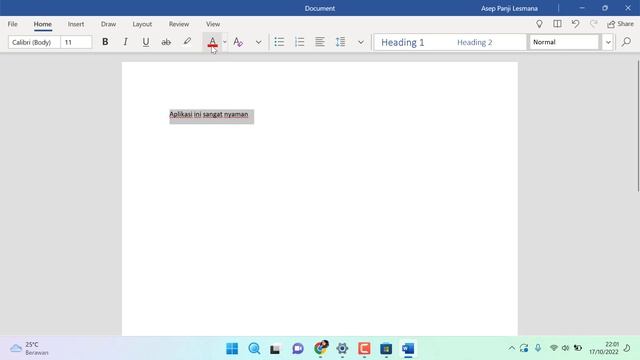Click the microphone tray icon
Screen dimensions: 640x360
pos(538,348)
